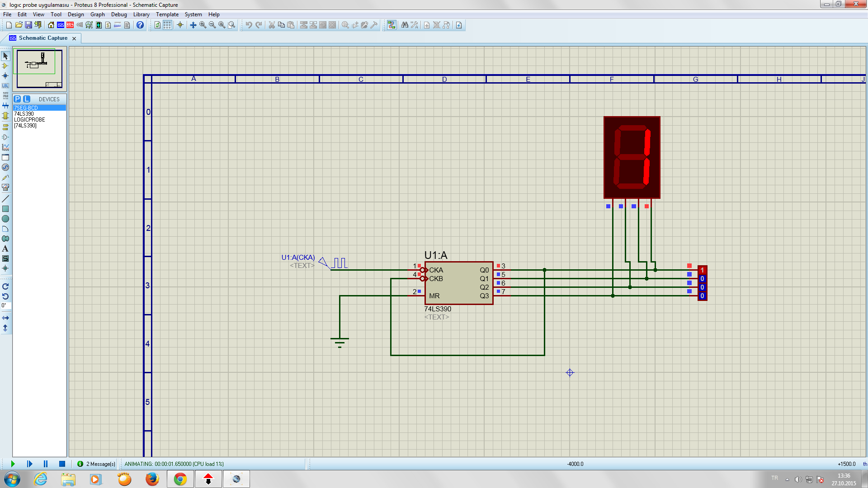Select the Wire Label mode tool
Image resolution: width=868 pixels, height=488 pixels.
[5, 86]
